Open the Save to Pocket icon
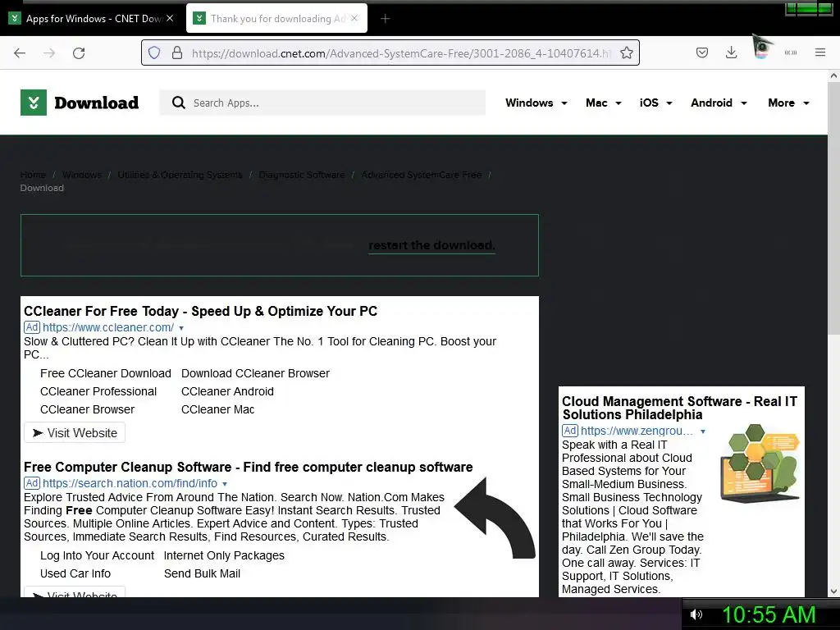This screenshot has width=840, height=630. (x=702, y=52)
